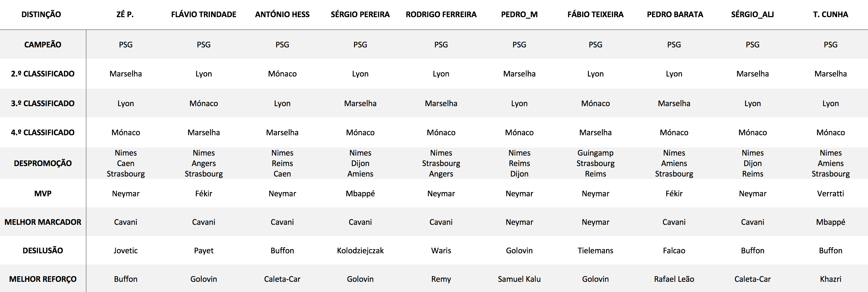868x292 pixels.
Task: Click the DESPROMOÇÃO row label
Action: [43, 163]
